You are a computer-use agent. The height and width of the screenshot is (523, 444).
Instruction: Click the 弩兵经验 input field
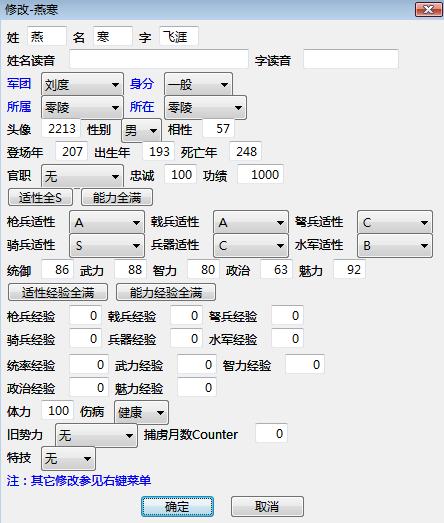[x=287, y=315]
